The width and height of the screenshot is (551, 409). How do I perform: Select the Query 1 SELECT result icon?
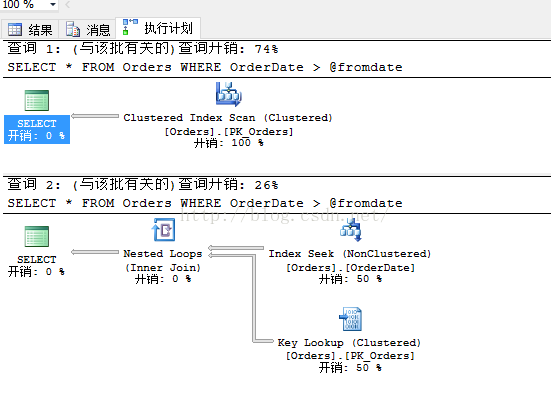tap(37, 100)
